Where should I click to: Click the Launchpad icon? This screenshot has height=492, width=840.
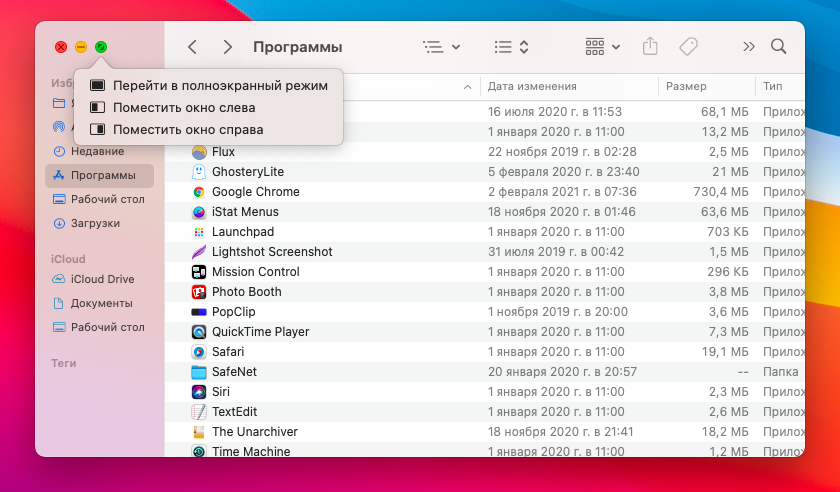point(199,232)
